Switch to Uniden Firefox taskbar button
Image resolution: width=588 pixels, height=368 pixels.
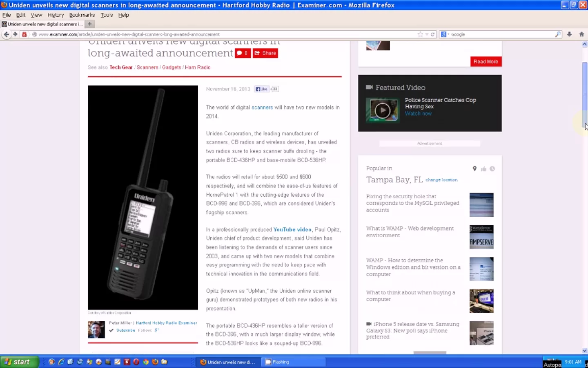point(228,362)
